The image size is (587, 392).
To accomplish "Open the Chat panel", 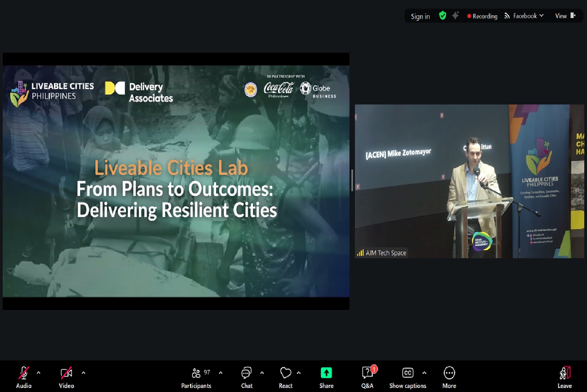I will click(x=246, y=373).
